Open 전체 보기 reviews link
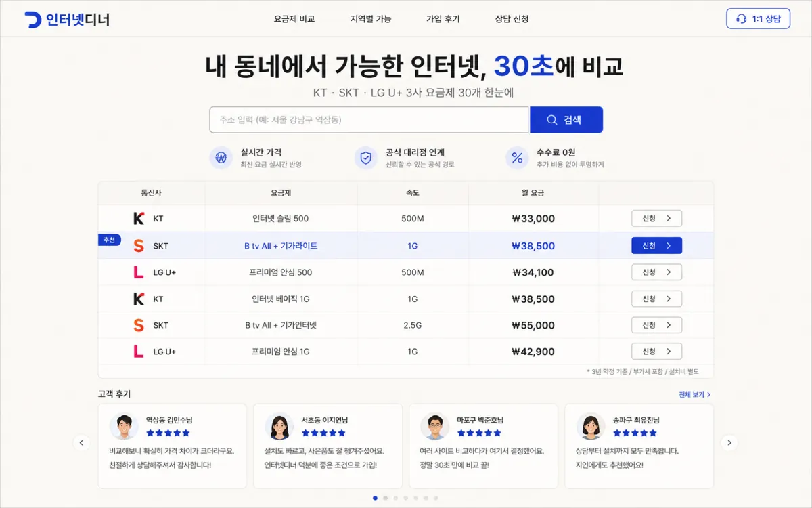 (695, 394)
